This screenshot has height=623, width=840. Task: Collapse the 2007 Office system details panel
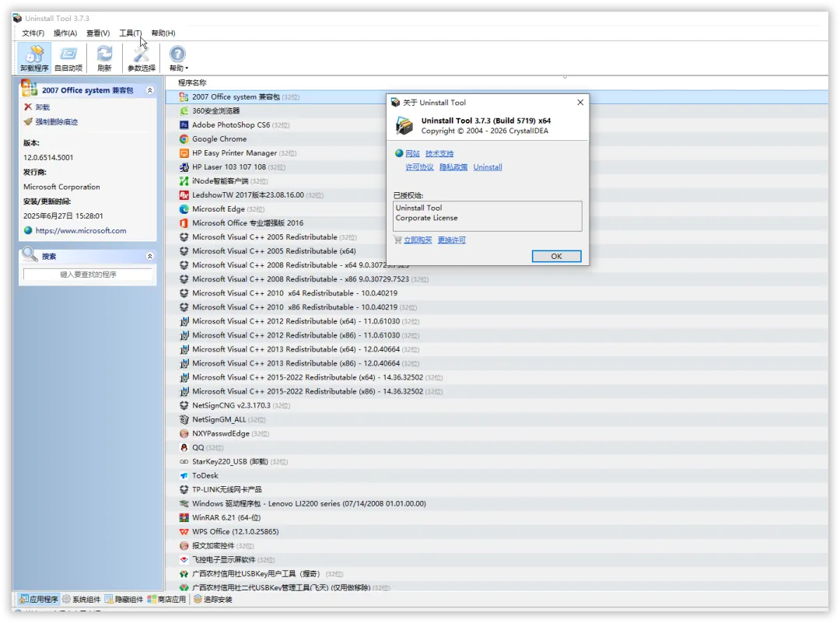150,90
